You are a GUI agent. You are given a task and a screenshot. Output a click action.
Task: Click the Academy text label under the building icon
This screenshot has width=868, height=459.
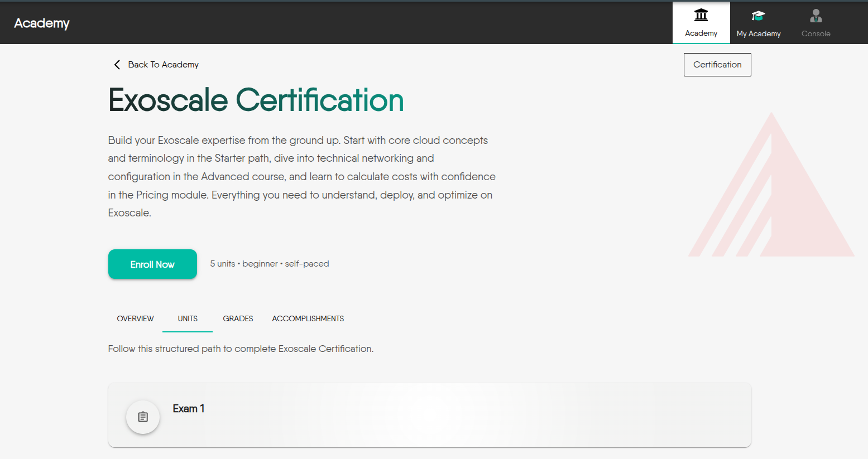click(701, 33)
